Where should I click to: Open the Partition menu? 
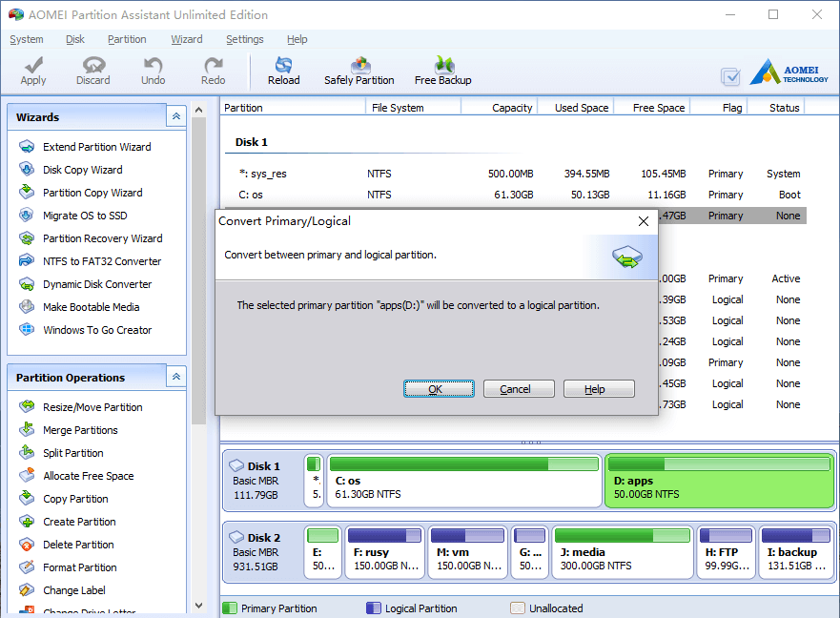127,39
